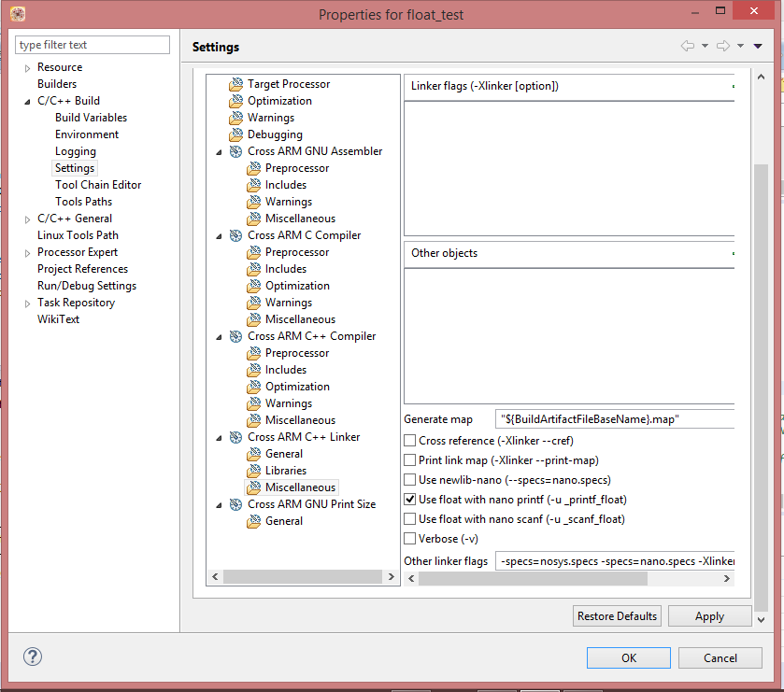Image resolution: width=784 pixels, height=692 pixels.
Task: Click the Cross ARM C Compiler tool icon
Action: [x=236, y=235]
